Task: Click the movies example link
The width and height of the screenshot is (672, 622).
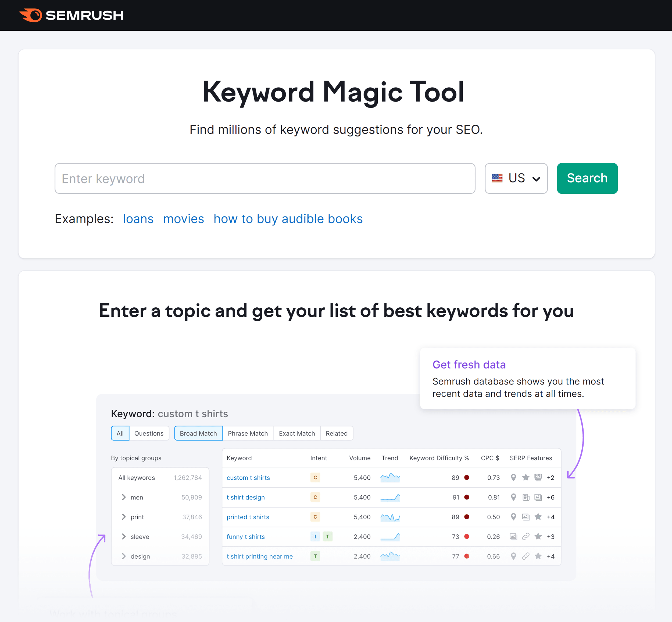Action: [184, 219]
